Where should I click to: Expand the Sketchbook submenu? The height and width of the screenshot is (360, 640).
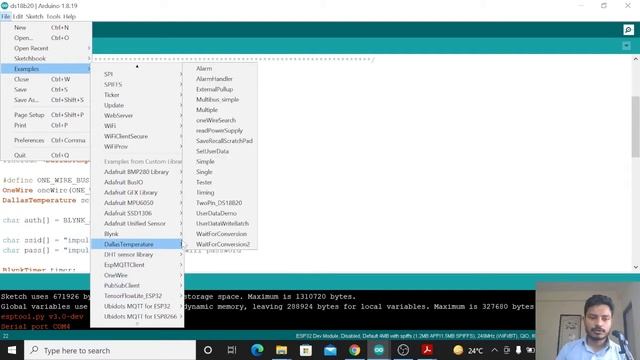tap(46, 58)
